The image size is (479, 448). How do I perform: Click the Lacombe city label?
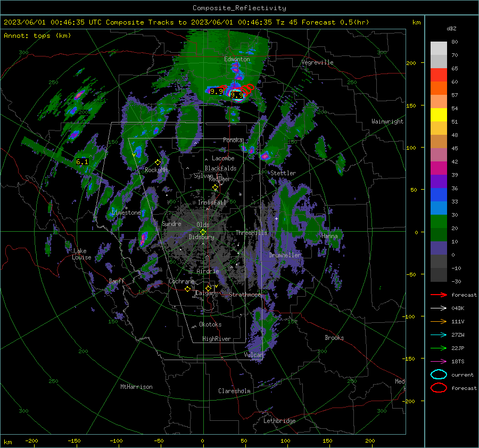click(223, 158)
